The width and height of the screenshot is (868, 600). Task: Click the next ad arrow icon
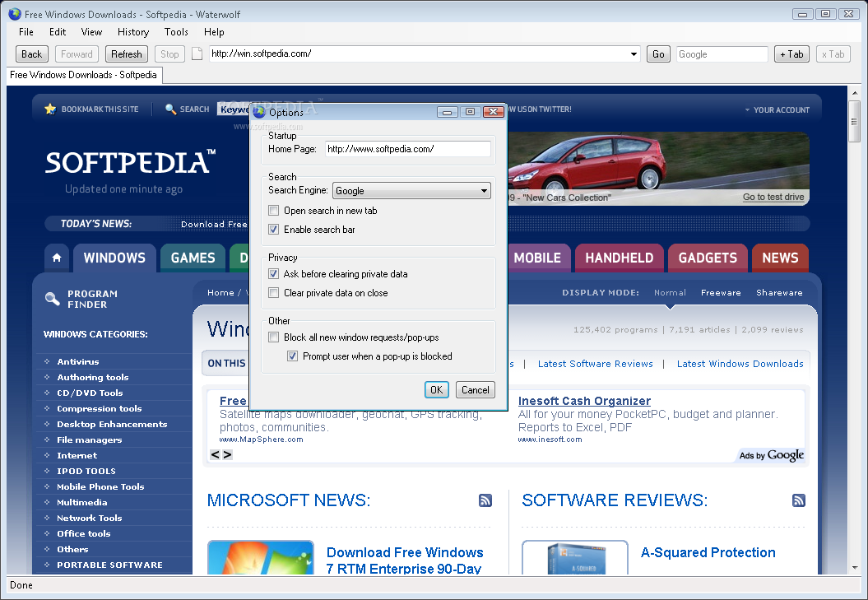(227, 455)
